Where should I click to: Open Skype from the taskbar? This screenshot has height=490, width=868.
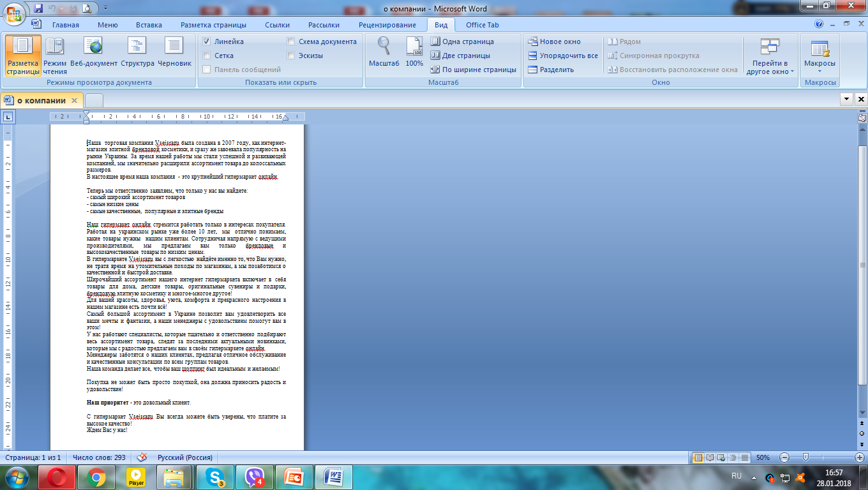pyautogui.click(x=215, y=477)
